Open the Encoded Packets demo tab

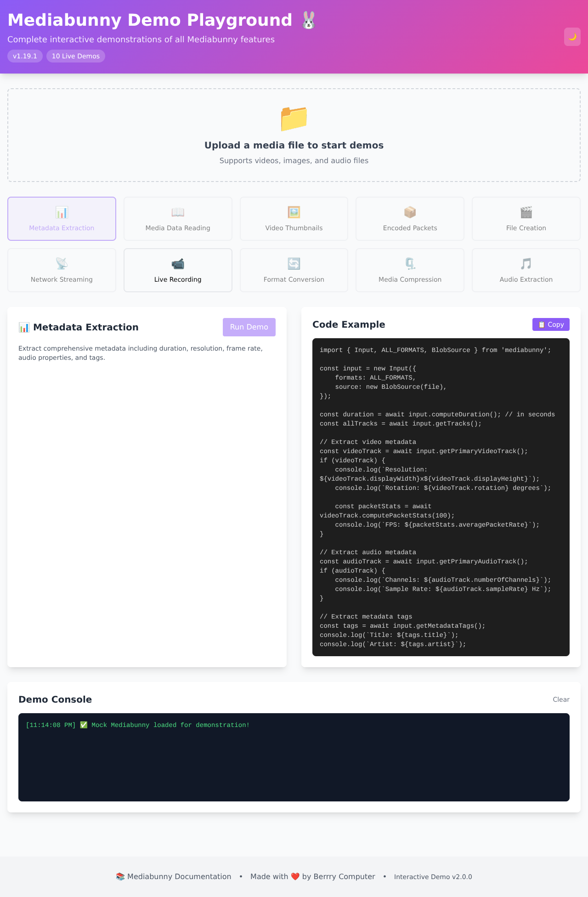click(410, 219)
